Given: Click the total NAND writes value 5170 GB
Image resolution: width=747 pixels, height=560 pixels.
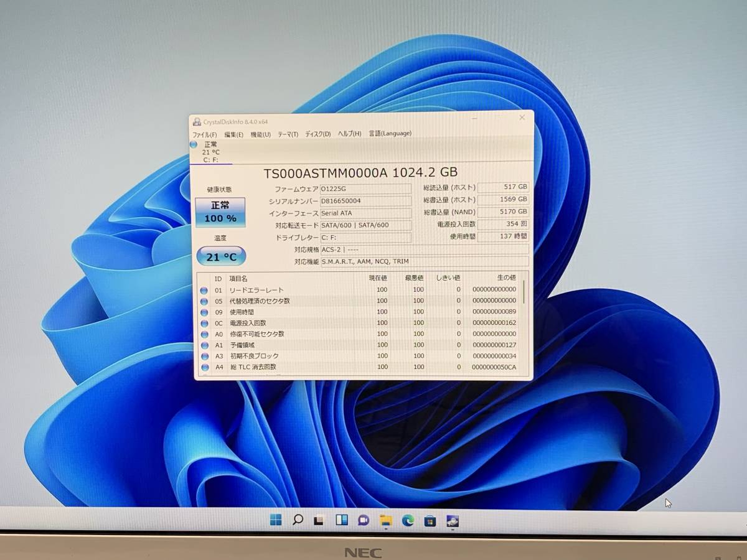Looking at the screenshot, I should (x=504, y=212).
